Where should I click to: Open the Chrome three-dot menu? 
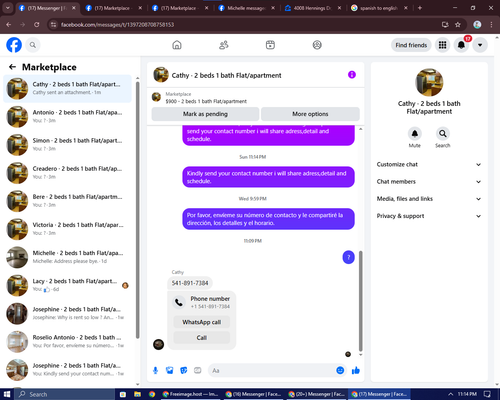pos(491,24)
